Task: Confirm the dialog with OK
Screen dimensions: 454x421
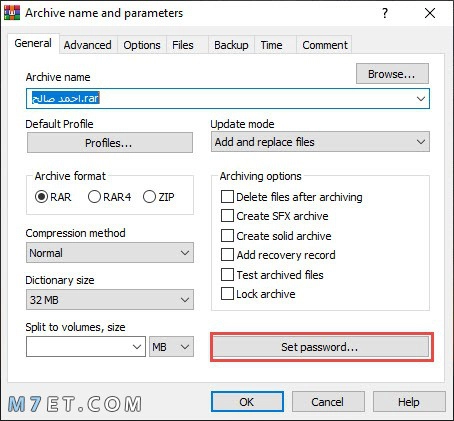Action: click(247, 402)
